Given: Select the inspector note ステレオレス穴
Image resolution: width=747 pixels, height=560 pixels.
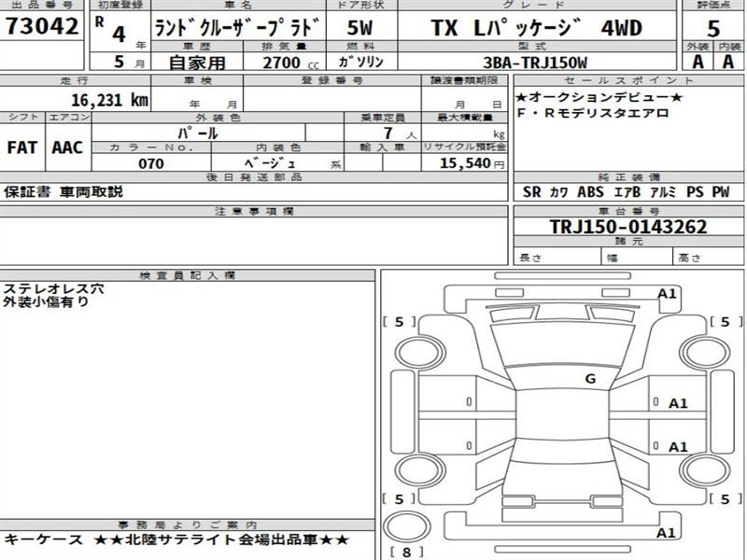Looking at the screenshot, I should pos(53,289).
